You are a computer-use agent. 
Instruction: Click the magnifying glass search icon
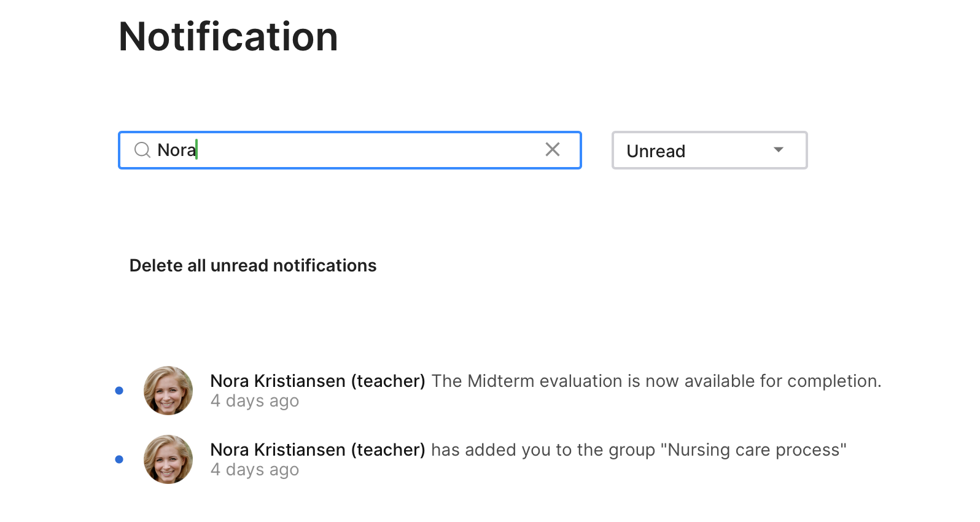click(142, 150)
